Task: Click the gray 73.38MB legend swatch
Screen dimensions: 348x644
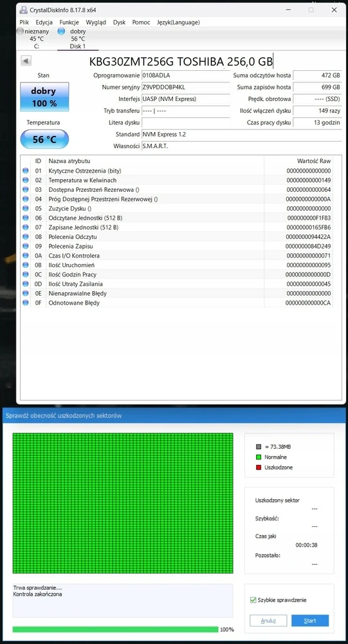Action: (x=259, y=446)
